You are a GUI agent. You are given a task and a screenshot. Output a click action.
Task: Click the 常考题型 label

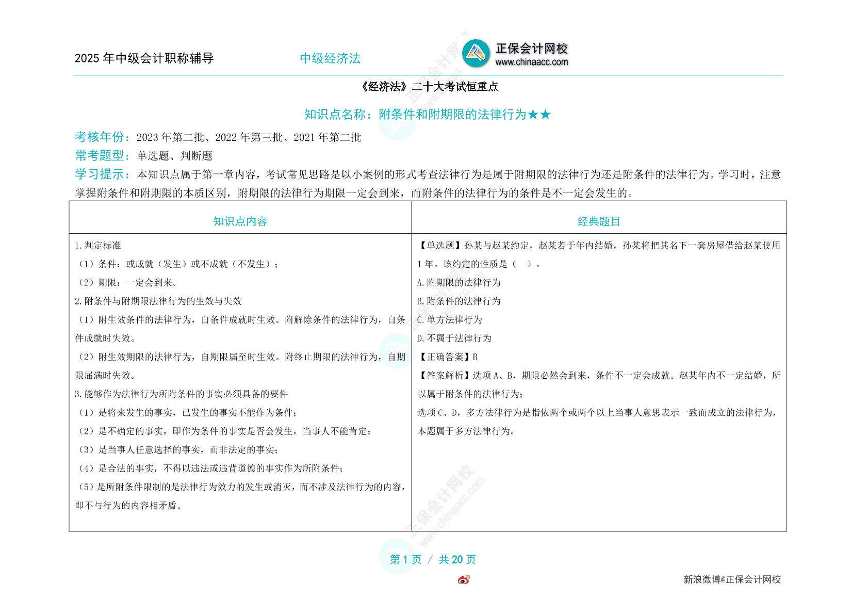pos(102,155)
